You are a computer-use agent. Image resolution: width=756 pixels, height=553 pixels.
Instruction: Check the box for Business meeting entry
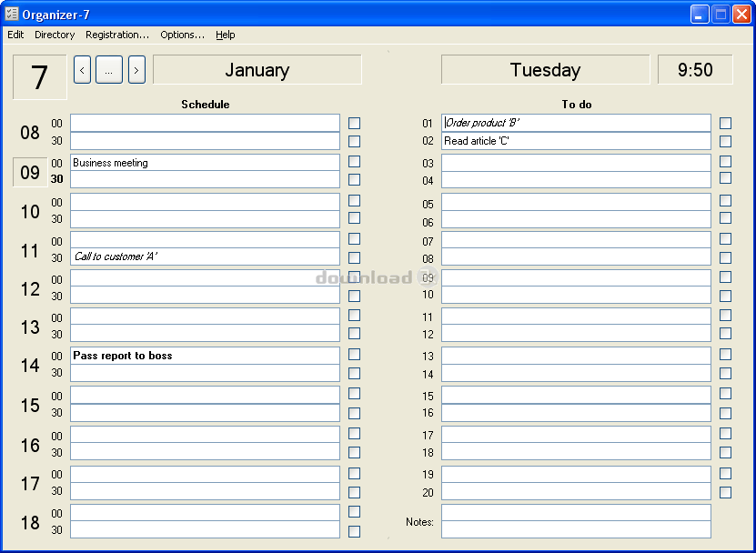click(355, 162)
